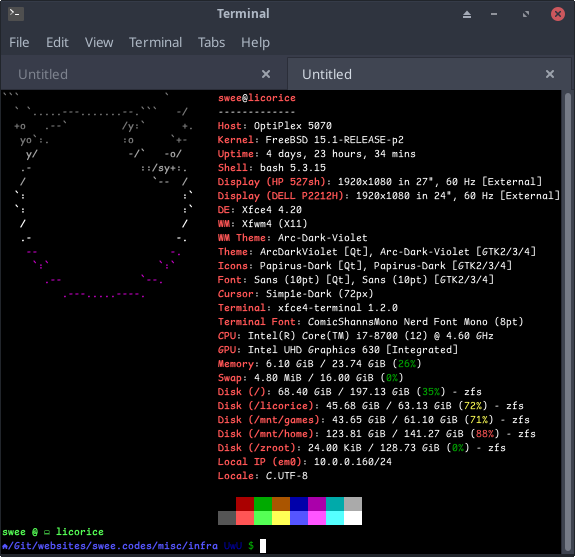Maximize the Terminal window
The height and width of the screenshot is (557, 575).
pos(526,14)
